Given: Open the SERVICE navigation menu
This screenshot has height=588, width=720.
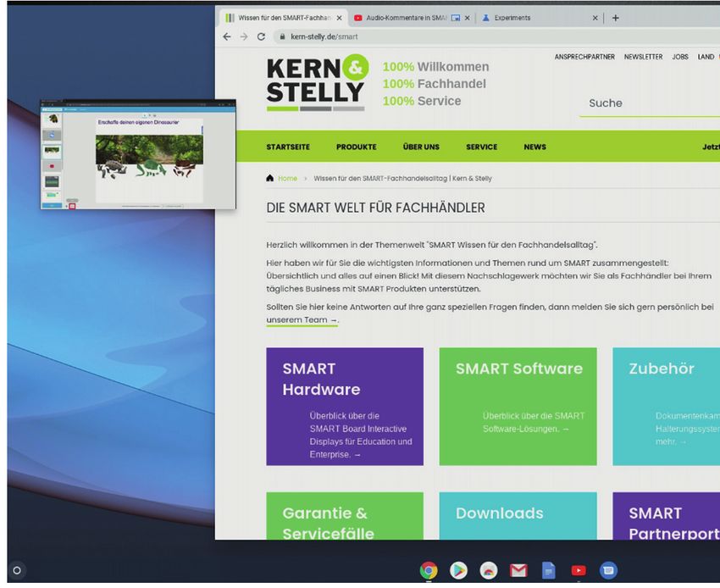Looking at the screenshot, I should (481, 147).
